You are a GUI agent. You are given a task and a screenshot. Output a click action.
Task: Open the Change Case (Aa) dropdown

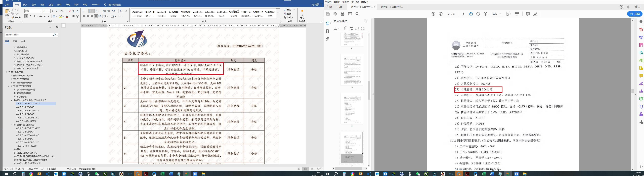63,11
